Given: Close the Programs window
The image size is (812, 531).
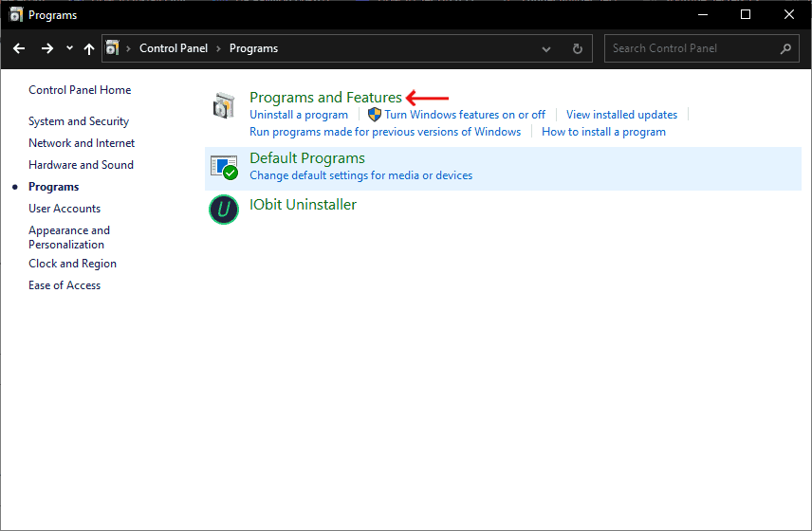Looking at the screenshot, I should coord(788,14).
